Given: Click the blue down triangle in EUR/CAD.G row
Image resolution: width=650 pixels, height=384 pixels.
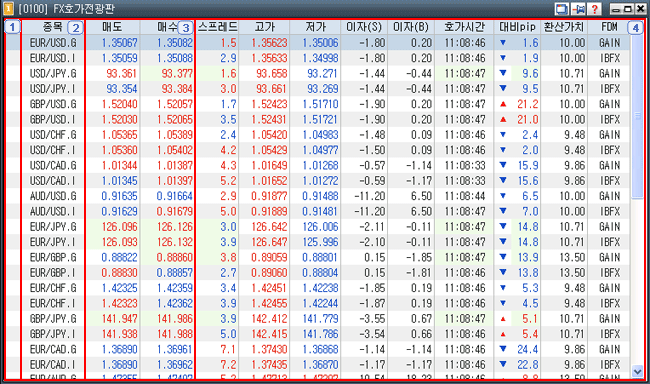Looking at the screenshot, I should tap(503, 349).
